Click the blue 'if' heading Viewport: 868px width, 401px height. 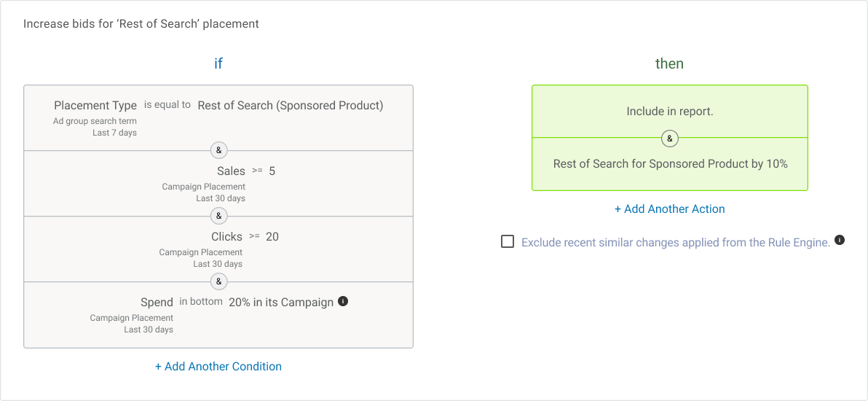218,63
